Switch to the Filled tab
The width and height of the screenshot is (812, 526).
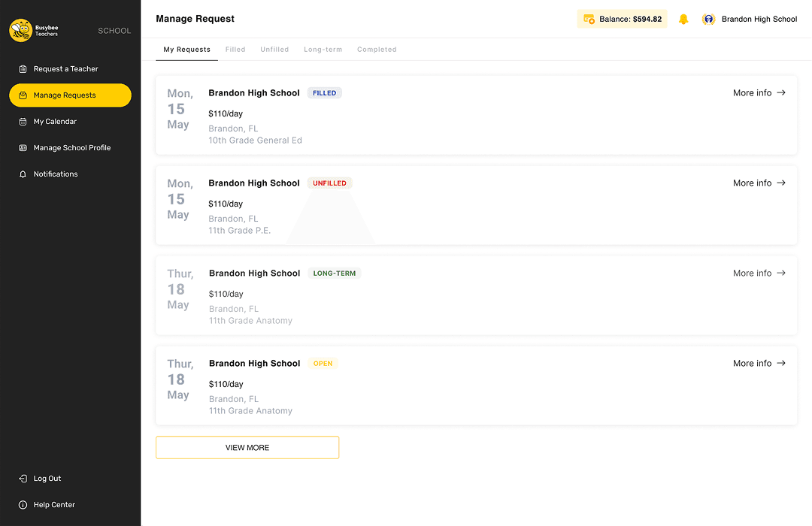[x=235, y=49]
